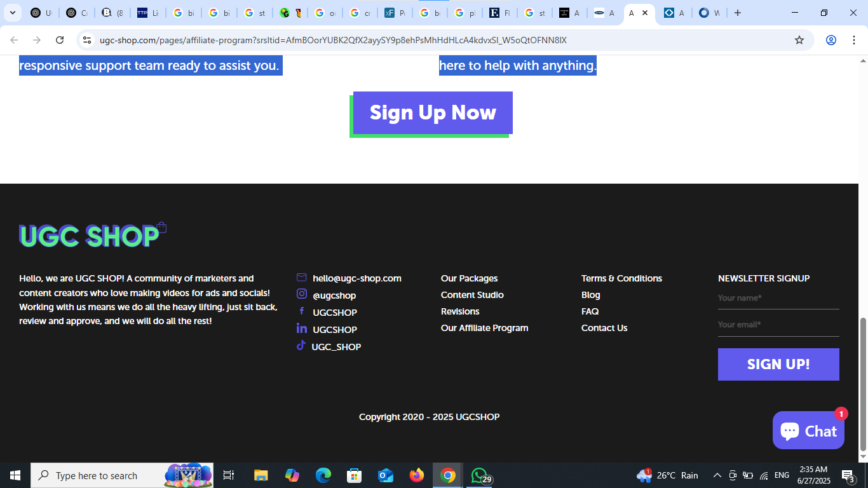
Task: Go to Our Packages page
Action: point(469,278)
